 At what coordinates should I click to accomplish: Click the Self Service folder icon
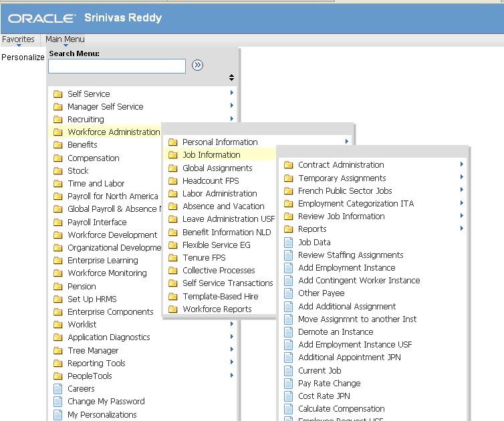pos(57,94)
